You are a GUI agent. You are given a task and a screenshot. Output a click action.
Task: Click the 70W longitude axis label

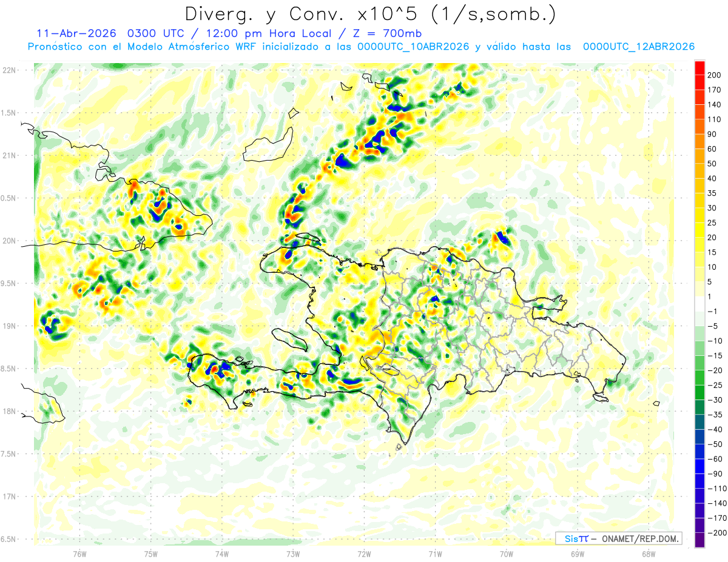507,554
